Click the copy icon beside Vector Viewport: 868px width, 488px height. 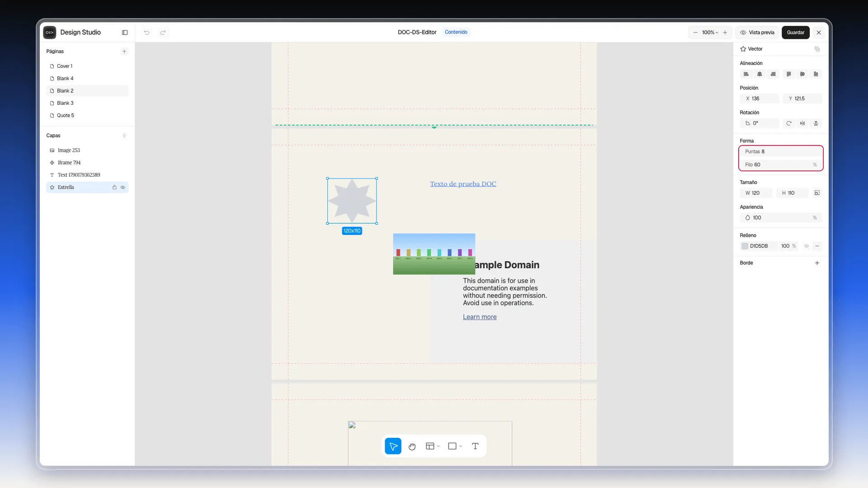(817, 49)
